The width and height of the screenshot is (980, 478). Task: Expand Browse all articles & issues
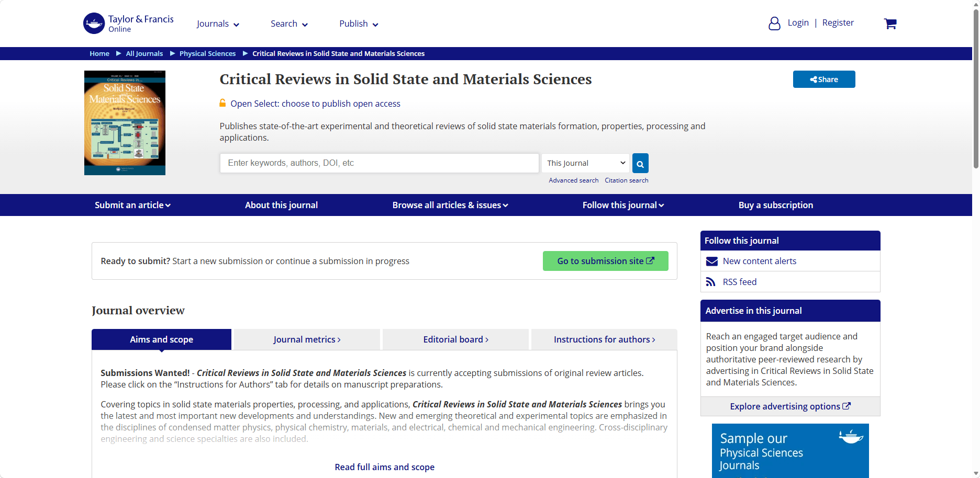(x=450, y=205)
